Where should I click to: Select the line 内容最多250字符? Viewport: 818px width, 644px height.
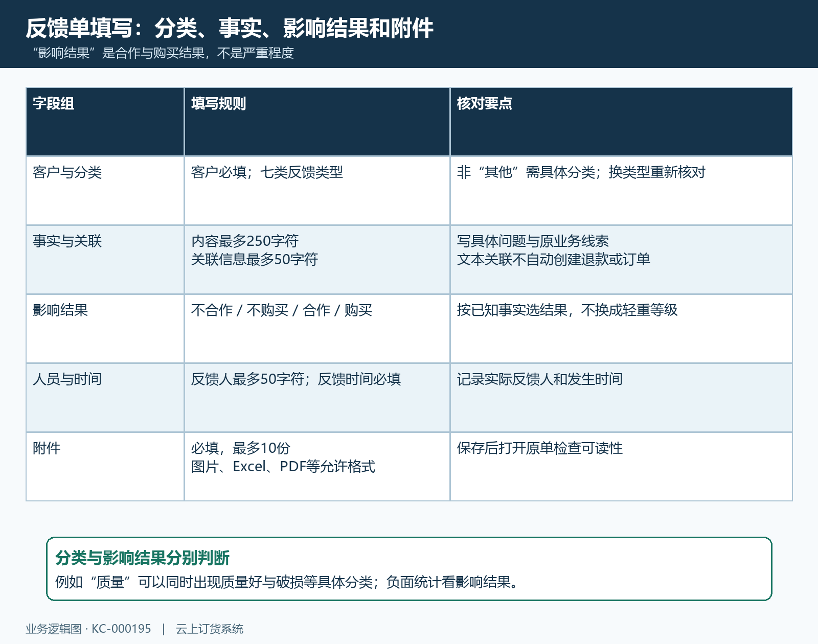pos(245,241)
